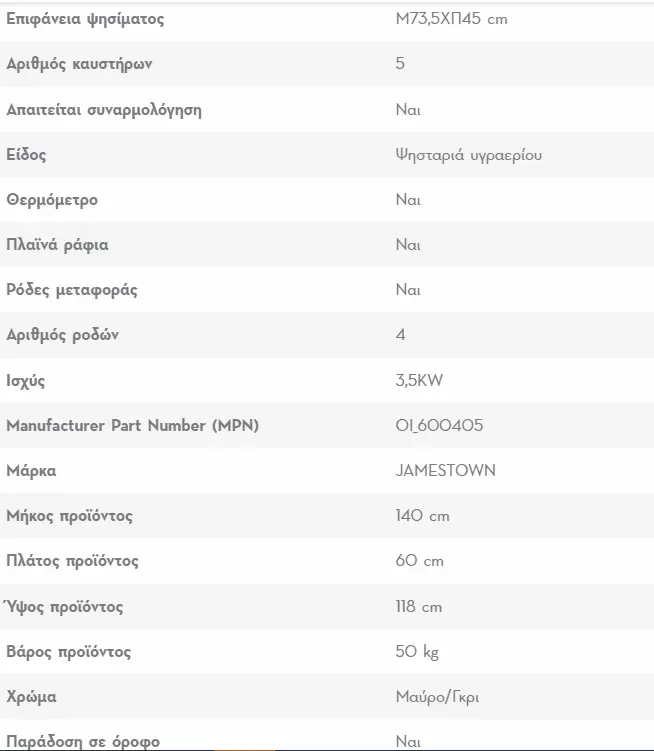Click the Manufacturer Part Number (MPN) label
Image resolution: width=654 pixels, height=751 pixels.
tap(132, 425)
